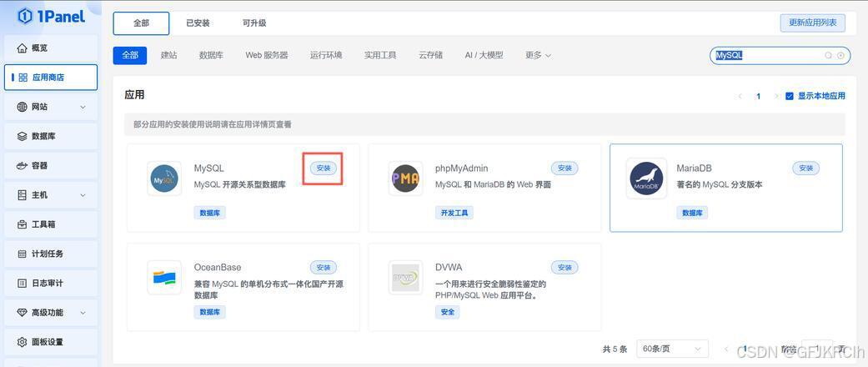Click the 应用商店 grid icon
This screenshot has height=367, width=868.
pos(23,78)
